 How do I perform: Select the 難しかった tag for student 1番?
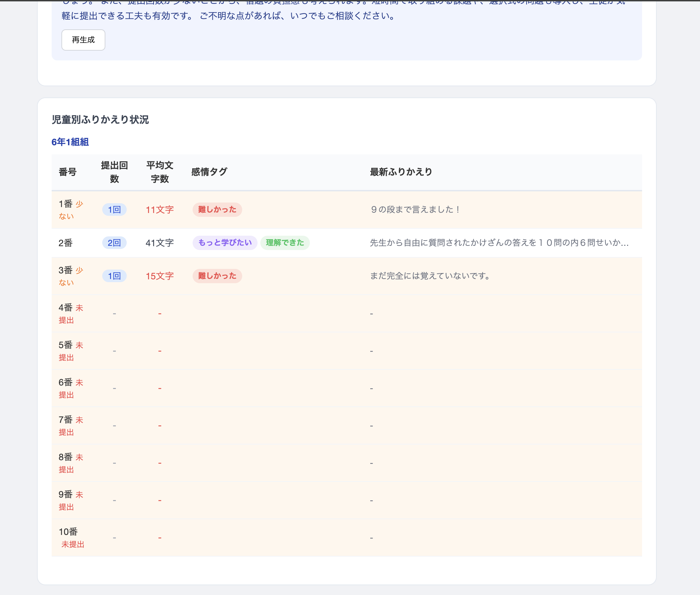[217, 210]
